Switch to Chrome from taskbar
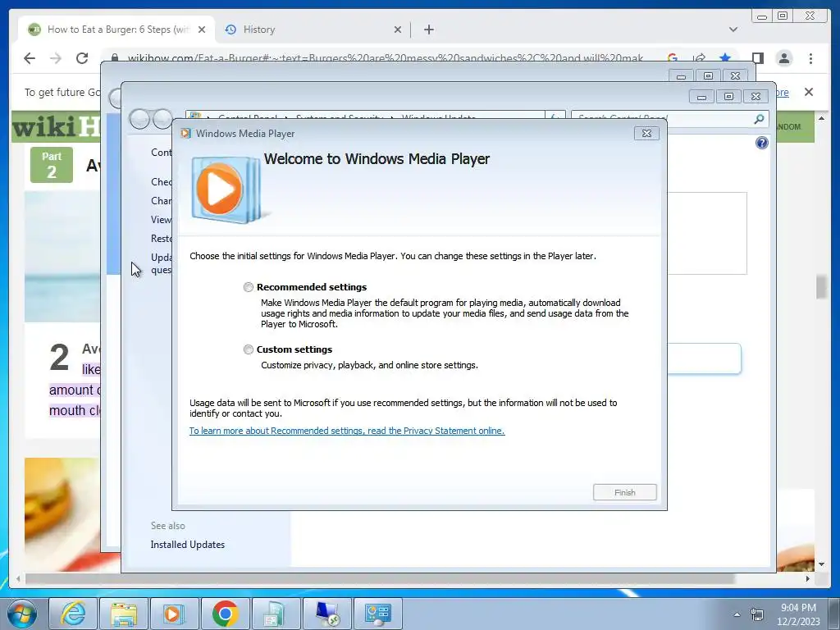The width and height of the screenshot is (840, 630). pyautogui.click(x=225, y=614)
